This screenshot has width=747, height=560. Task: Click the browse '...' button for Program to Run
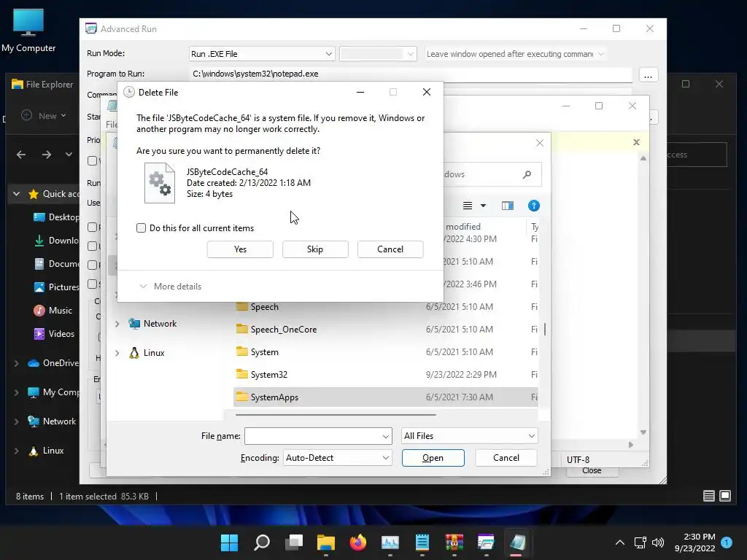coord(648,75)
